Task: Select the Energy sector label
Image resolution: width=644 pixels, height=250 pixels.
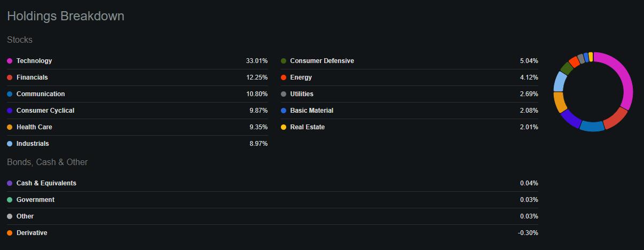Action: pos(301,77)
